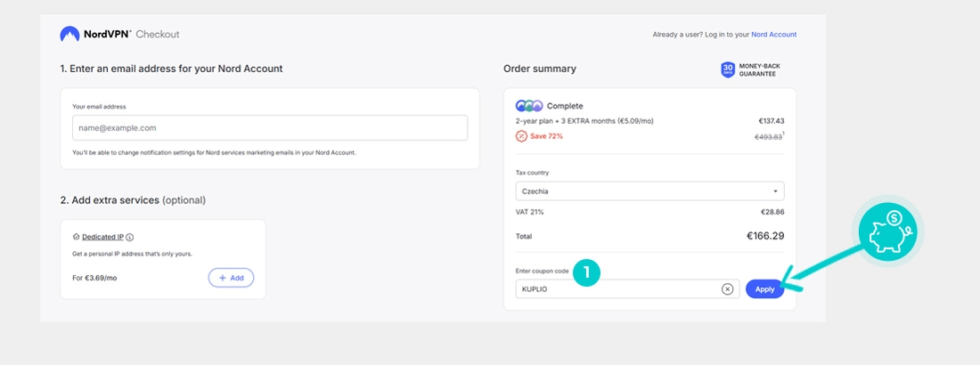Image resolution: width=980 pixels, height=365 pixels.
Task: Click the NordVPN logo in header
Action: coord(95,35)
